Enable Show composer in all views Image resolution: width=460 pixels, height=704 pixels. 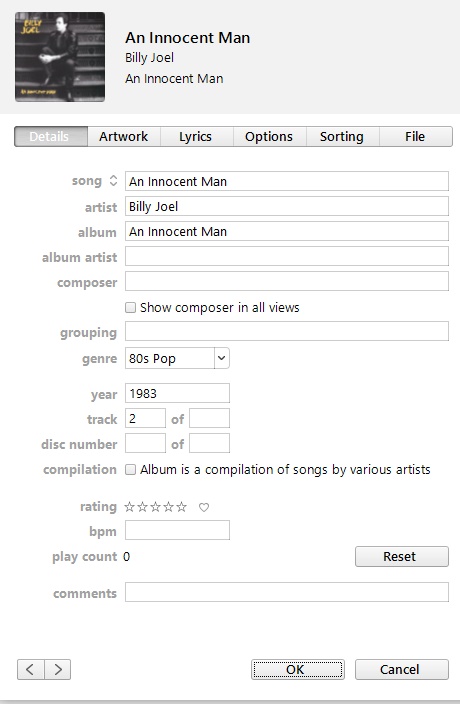(x=130, y=308)
